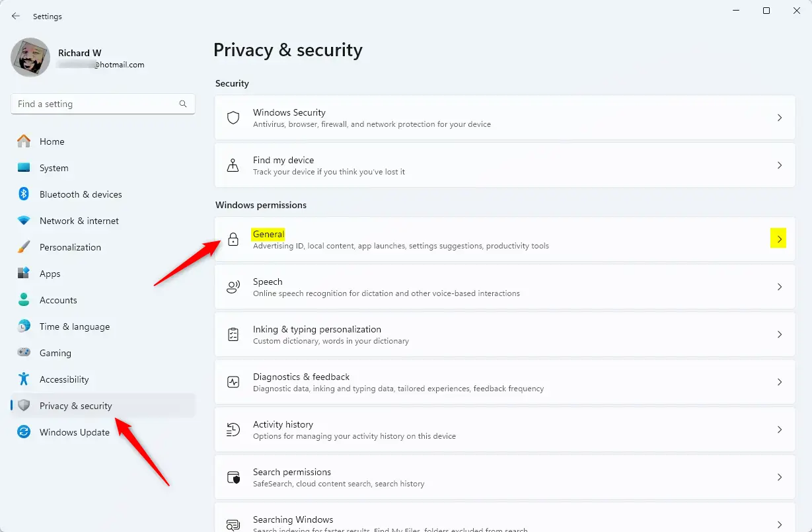Click the Inking & typing personalization icon
This screenshot has width=812, height=532.
coord(233,334)
